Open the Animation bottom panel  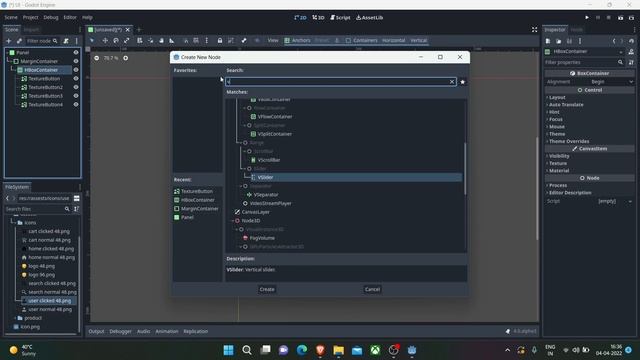tap(167, 331)
